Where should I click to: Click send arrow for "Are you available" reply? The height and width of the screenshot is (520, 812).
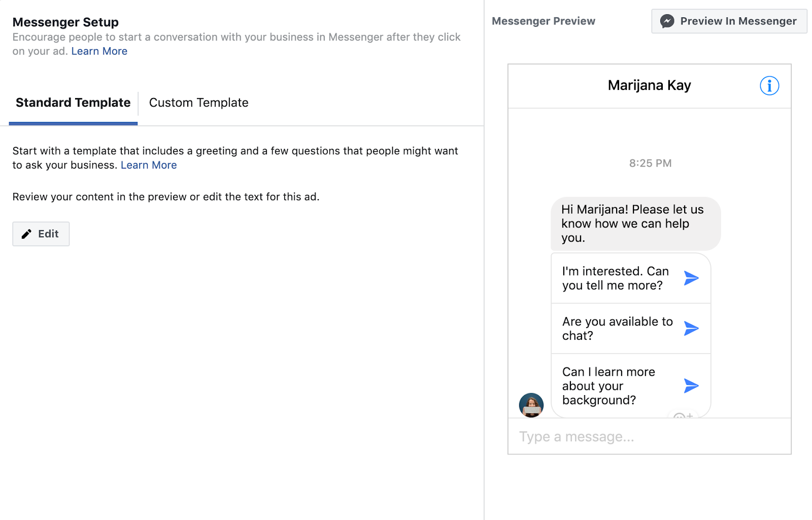tap(691, 329)
